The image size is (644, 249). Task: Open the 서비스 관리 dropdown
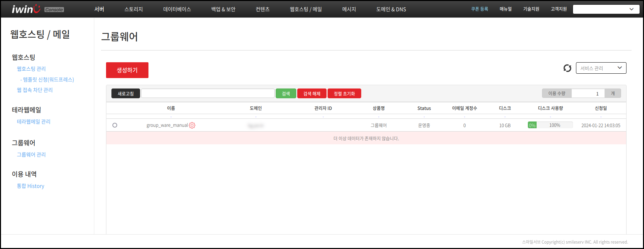[x=601, y=68]
